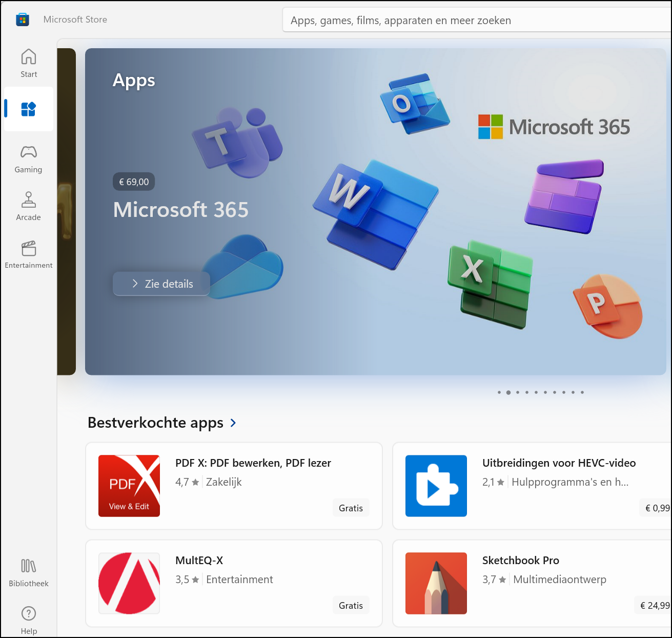Click the MultEQ-X app icon
The image size is (672, 638).
point(129,583)
